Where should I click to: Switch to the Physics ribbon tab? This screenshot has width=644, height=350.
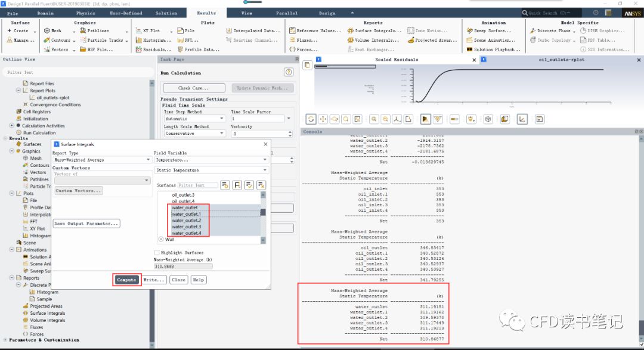(85, 13)
